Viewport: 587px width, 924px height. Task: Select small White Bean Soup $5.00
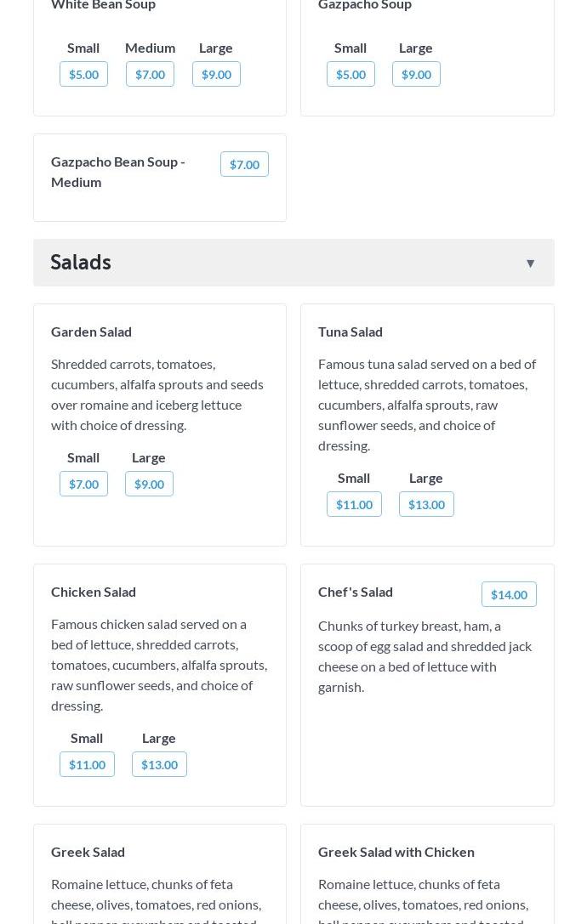tap(83, 75)
